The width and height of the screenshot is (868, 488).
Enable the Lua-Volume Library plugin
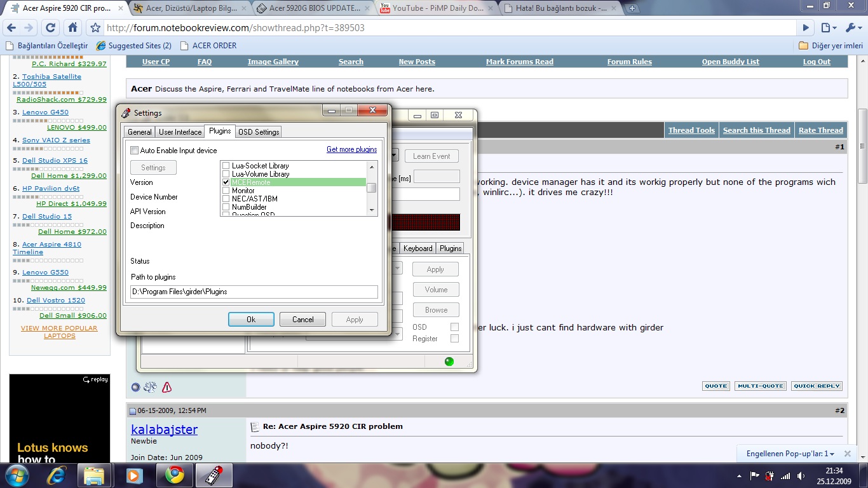tap(226, 174)
